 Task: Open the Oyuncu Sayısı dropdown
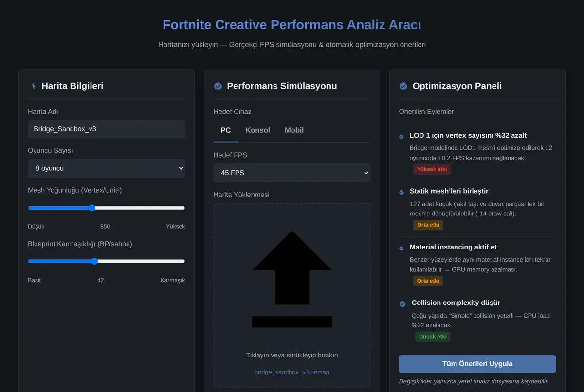[x=107, y=168]
